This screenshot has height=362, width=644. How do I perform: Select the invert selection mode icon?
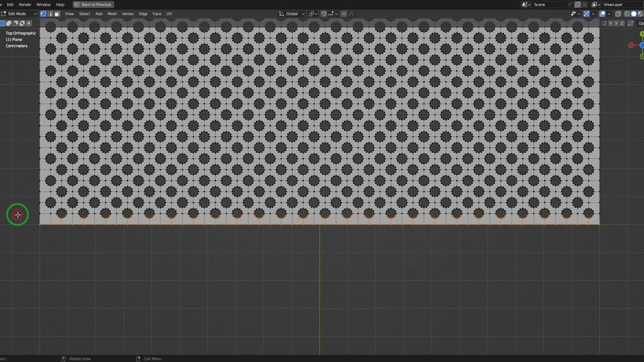(22, 23)
